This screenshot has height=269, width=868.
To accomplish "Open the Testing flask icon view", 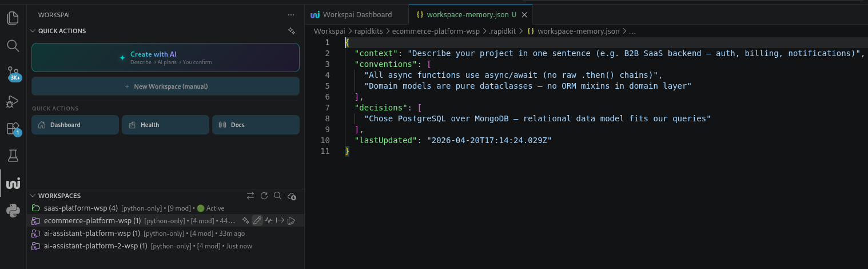I will click(x=13, y=156).
